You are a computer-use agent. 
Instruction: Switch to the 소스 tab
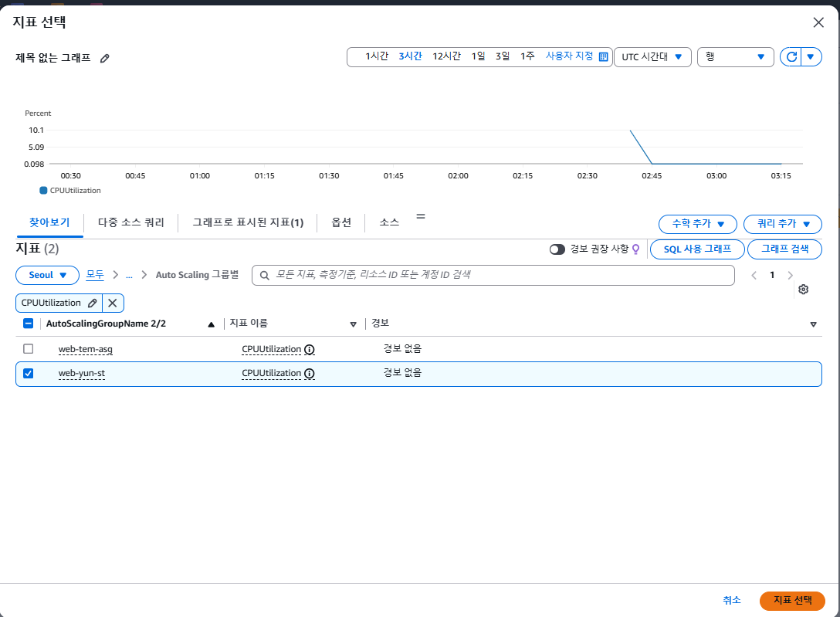pos(389,222)
